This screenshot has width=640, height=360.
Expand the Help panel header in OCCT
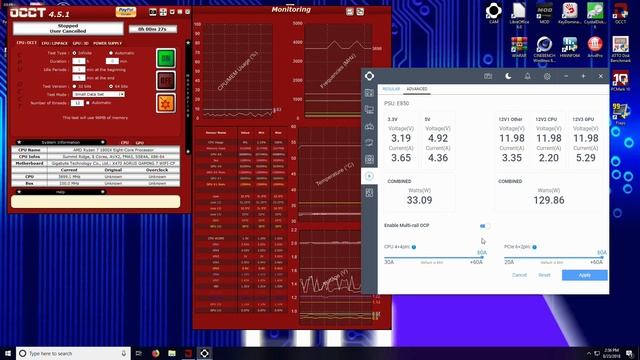coord(61,192)
